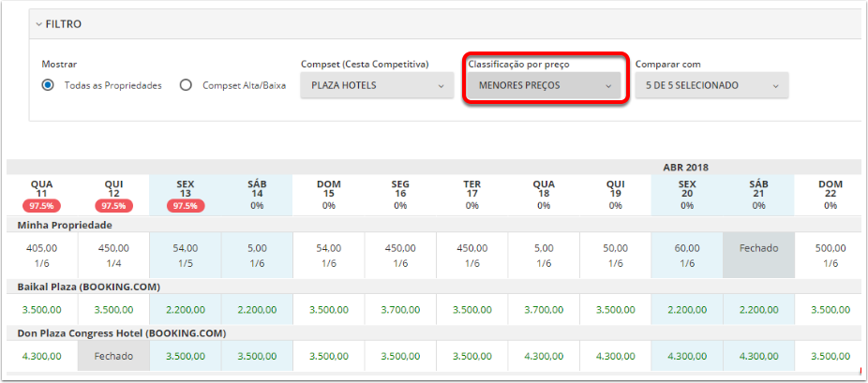This screenshot has width=868, height=383.
Task: Collapse the FILTRO section chevron
Action: click(x=38, y=24)
